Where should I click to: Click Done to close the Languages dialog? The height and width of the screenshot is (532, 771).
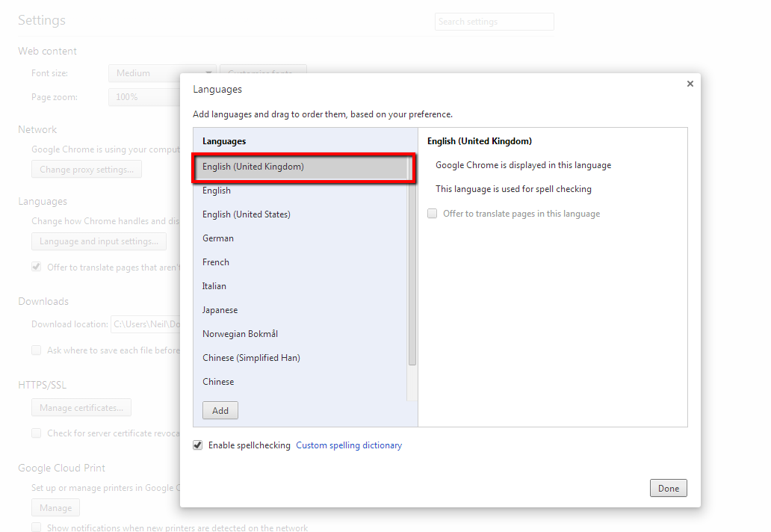pos(668,488)
